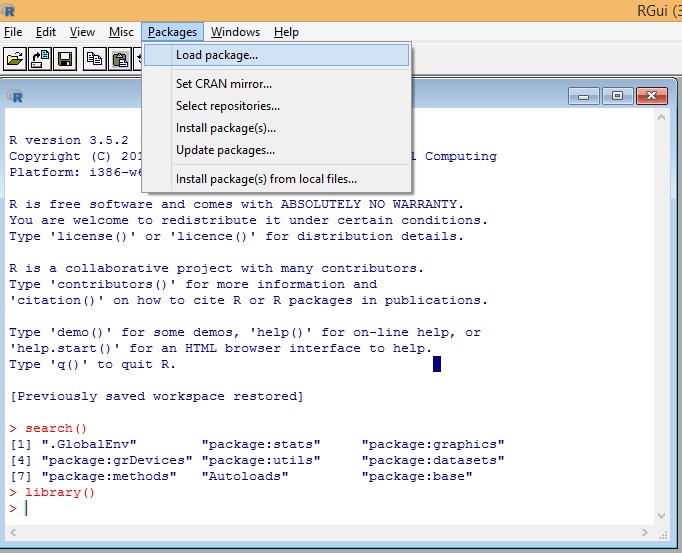Click the "Type 'q()' to quit R." line
682x553 pixels.
tap(92, 365)
